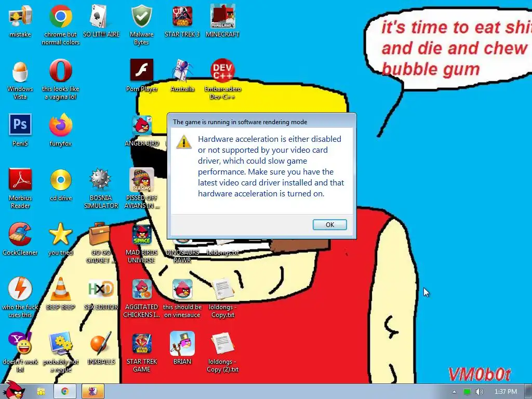Click the volume speaker tray icon

click(480, 392)
